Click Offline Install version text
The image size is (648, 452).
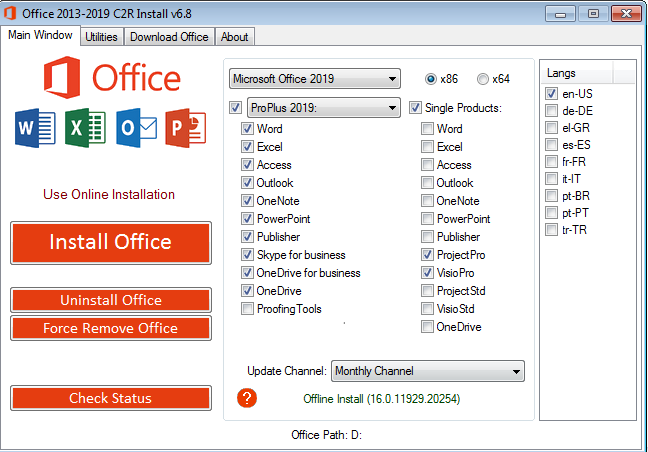(x=381, y=399)
